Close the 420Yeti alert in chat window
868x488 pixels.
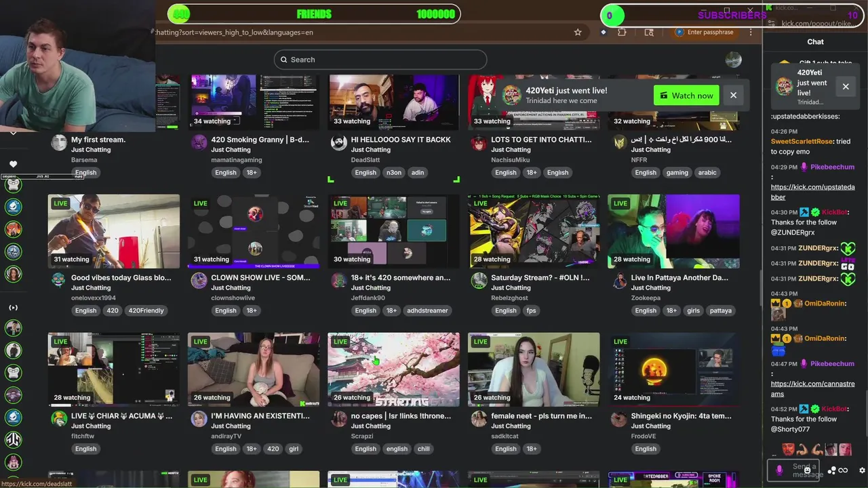click(846, 87)
